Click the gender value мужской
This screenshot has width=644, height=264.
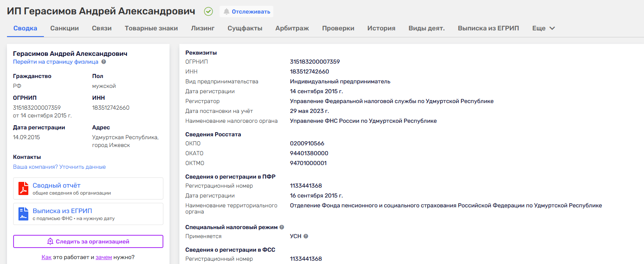coord(104,86)
